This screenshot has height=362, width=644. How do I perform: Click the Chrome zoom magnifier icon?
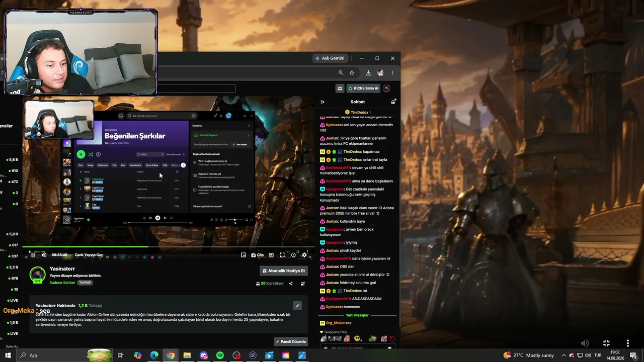[341, 73]
